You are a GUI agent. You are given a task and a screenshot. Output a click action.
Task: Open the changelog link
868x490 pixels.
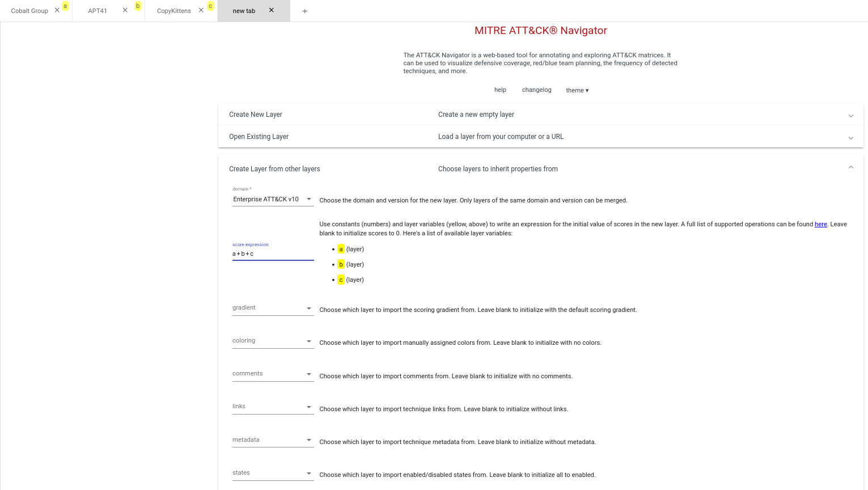click(537, 90)
